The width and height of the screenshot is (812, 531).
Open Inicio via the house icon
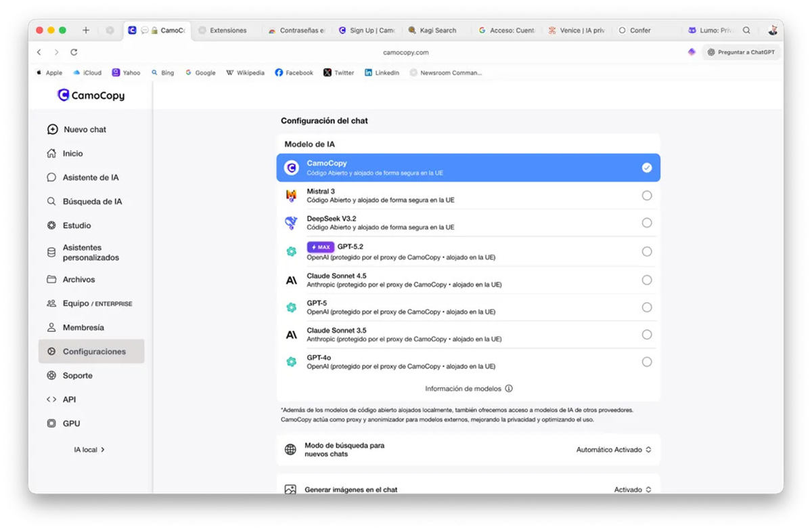point(51,154)
